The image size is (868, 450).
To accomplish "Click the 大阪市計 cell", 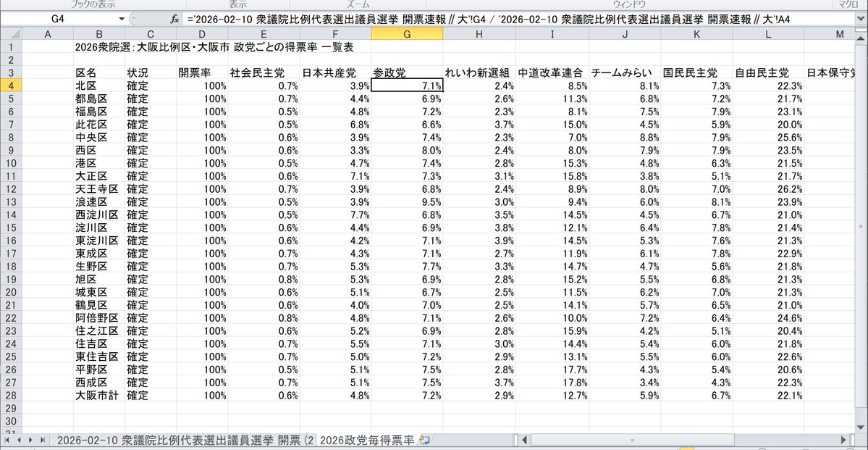I will [98, 396].
